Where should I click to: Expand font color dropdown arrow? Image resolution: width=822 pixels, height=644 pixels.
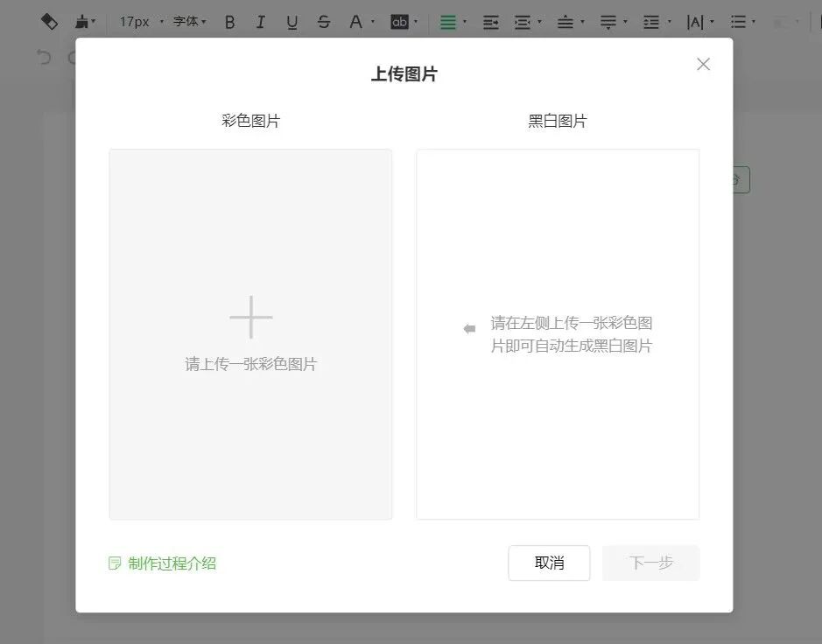(373, 22)
